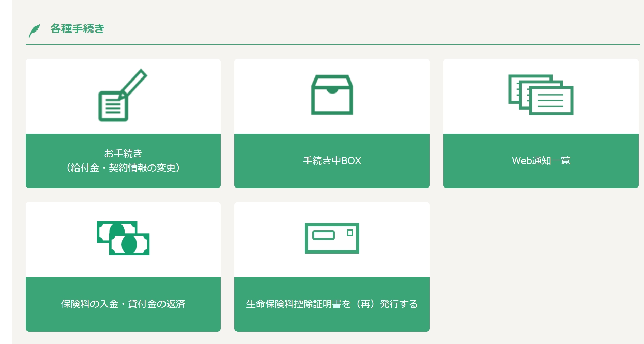Select 生命保険料控除証明書を（再）発行する
This screenshot has width=644, height=344.
(332, 304)
